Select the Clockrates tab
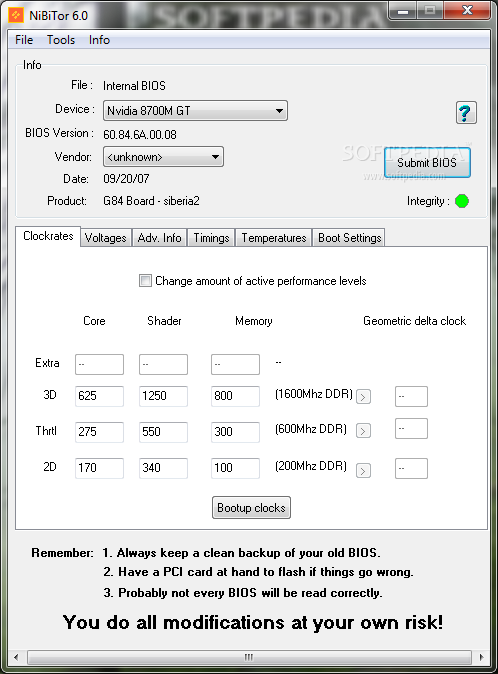The width and height of the screenshot is (498, 674). [x=48, y=236]
